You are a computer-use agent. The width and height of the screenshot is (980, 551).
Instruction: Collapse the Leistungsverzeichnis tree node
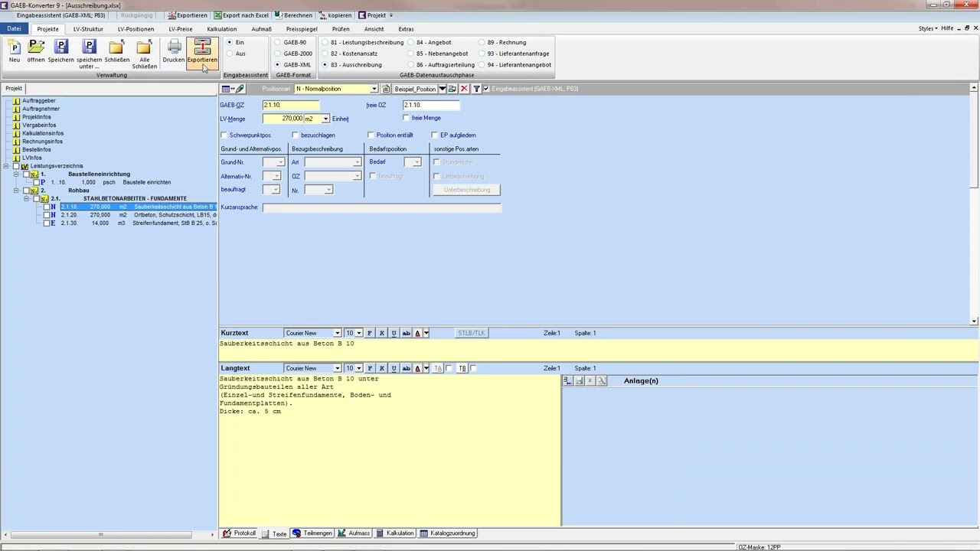[x=6, y=166]
